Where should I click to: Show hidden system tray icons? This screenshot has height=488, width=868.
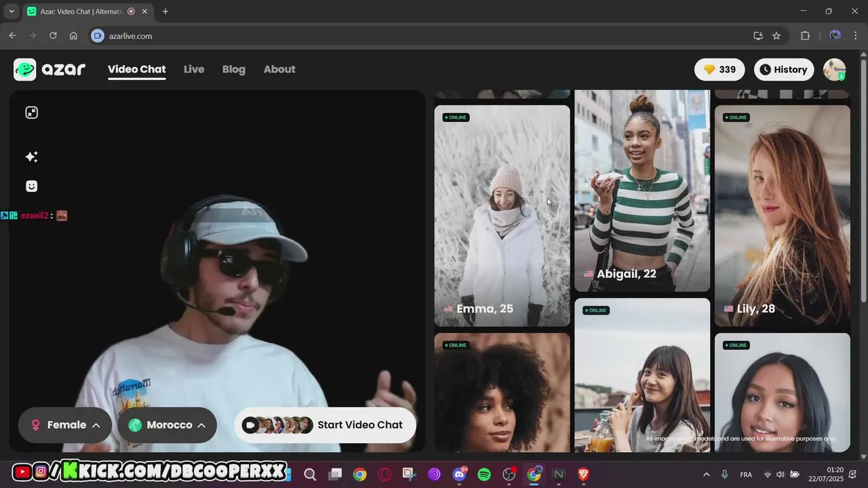point(707,474)
